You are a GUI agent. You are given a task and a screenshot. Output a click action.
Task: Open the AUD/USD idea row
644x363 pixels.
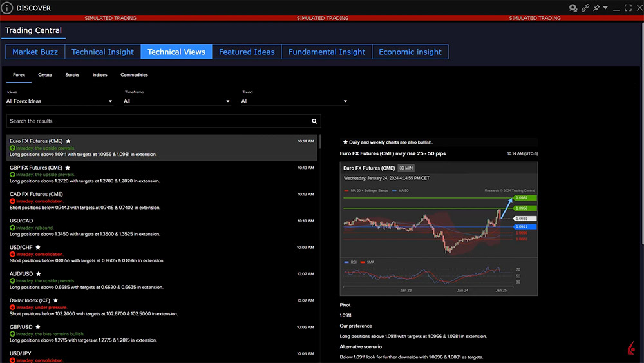point(162,280)
